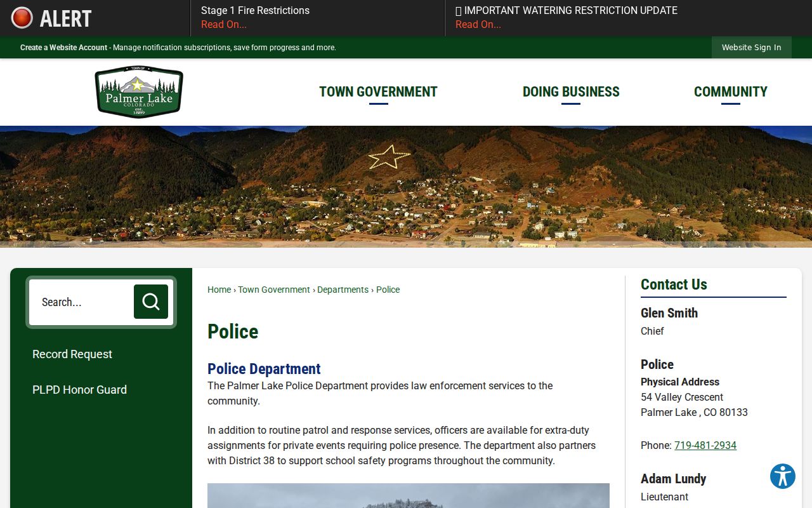Click the Police Department subheading

point(264,369)
